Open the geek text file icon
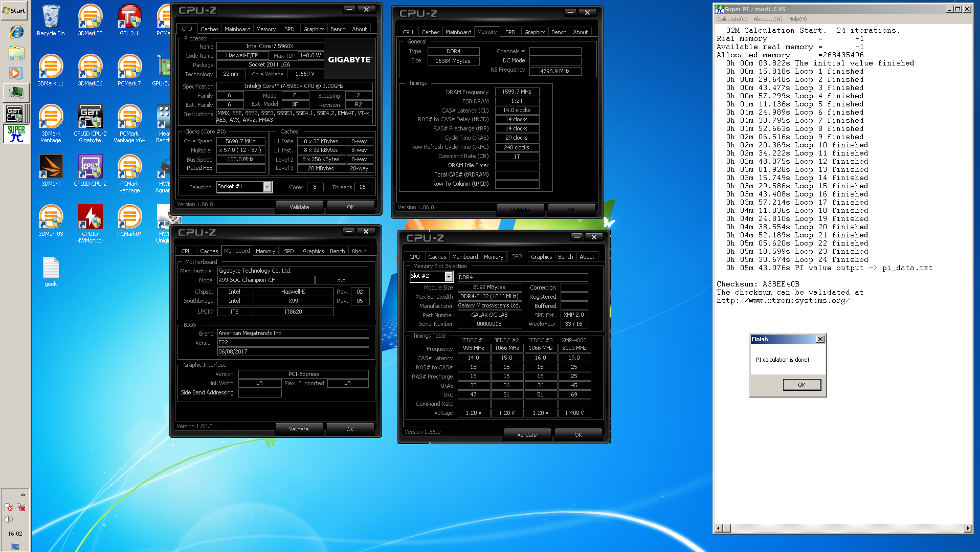Screen dimensions: 980x552 [51, 272]
